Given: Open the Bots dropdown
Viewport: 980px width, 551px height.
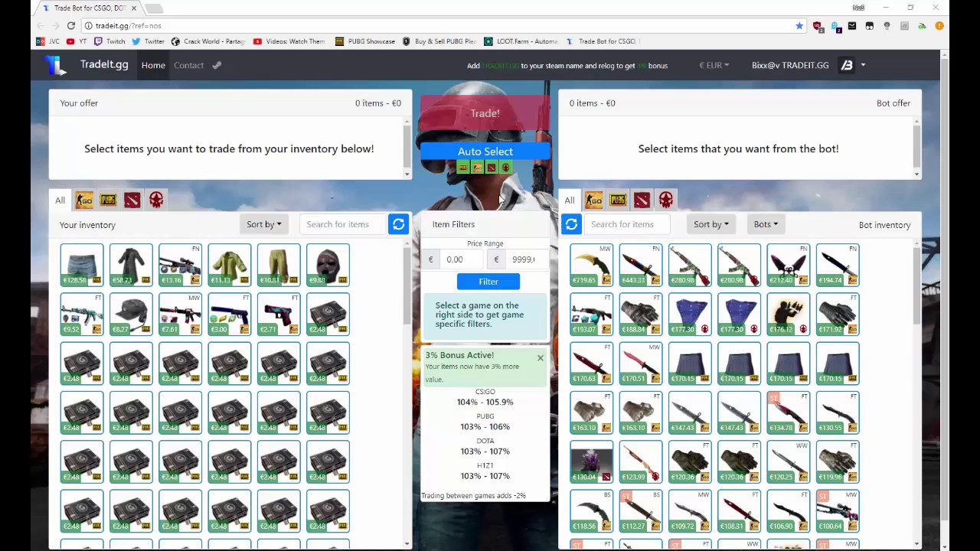Looking at the screenshot, I should (x=766, y=224).
